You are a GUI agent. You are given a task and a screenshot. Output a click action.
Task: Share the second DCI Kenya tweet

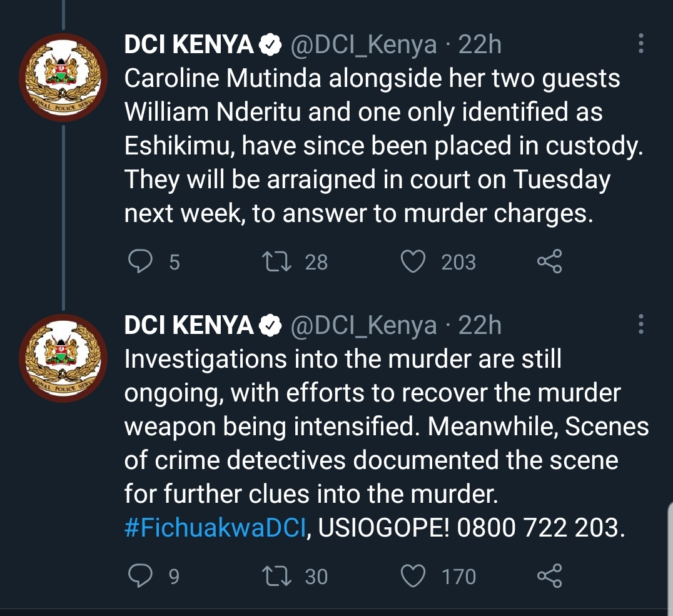pos(549,575)
